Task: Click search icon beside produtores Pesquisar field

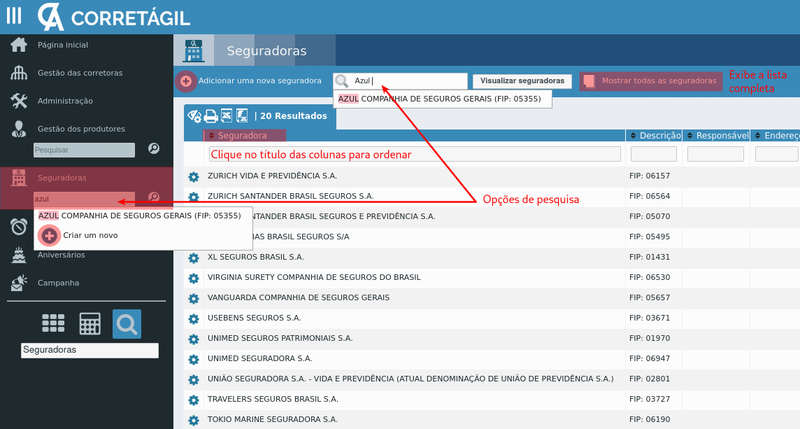Action: click(x=154, y=148)
